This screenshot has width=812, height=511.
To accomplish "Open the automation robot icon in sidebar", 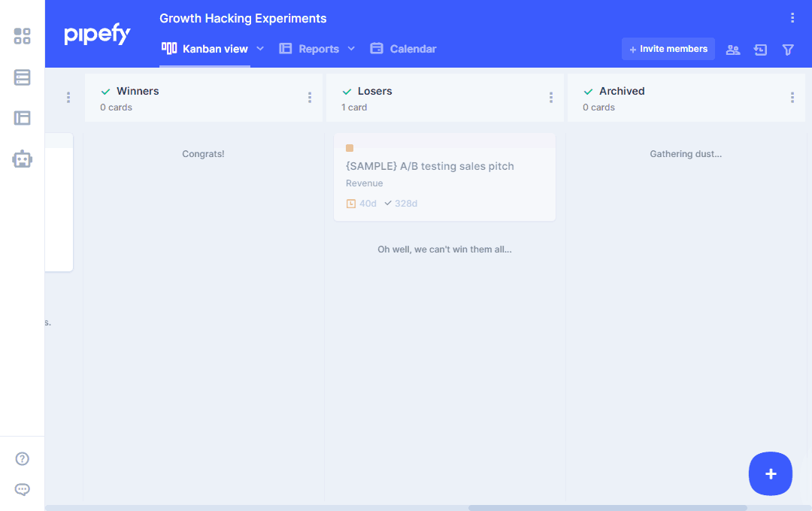I will tap(23, 159).
